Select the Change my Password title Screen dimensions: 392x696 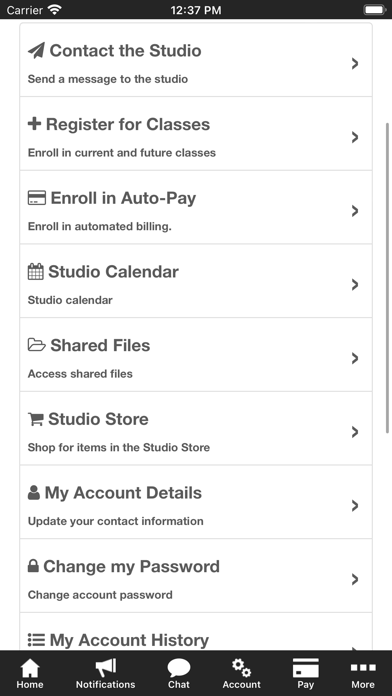point(131,567)
